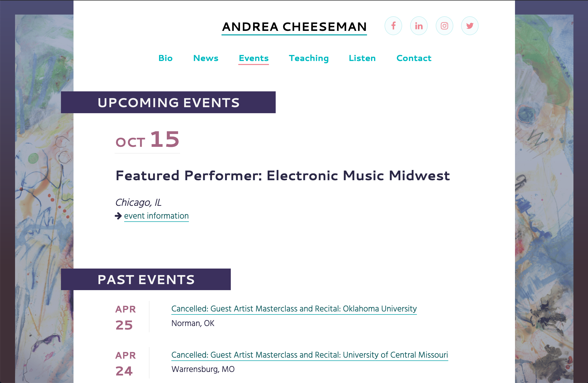Screen dimensions: 588x383
Task: Click the Oct 15 event date
Action: [148, 140]
